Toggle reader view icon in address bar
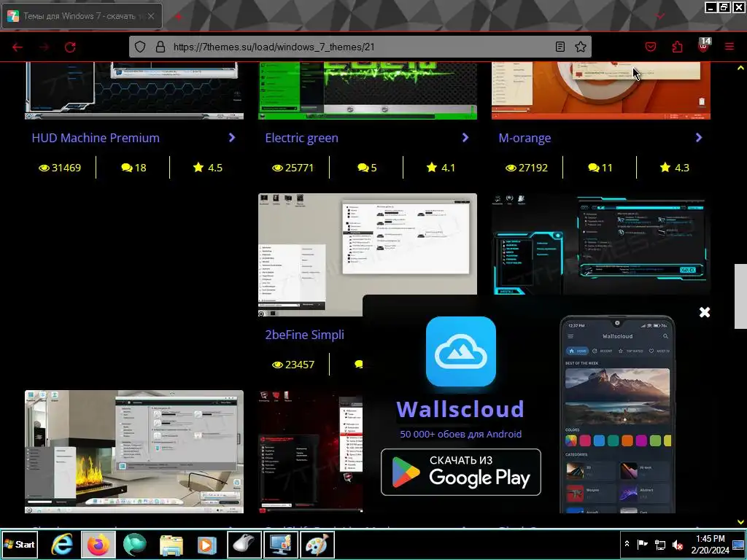The height and width of the screenshot is (560, 747). [560, 47]
